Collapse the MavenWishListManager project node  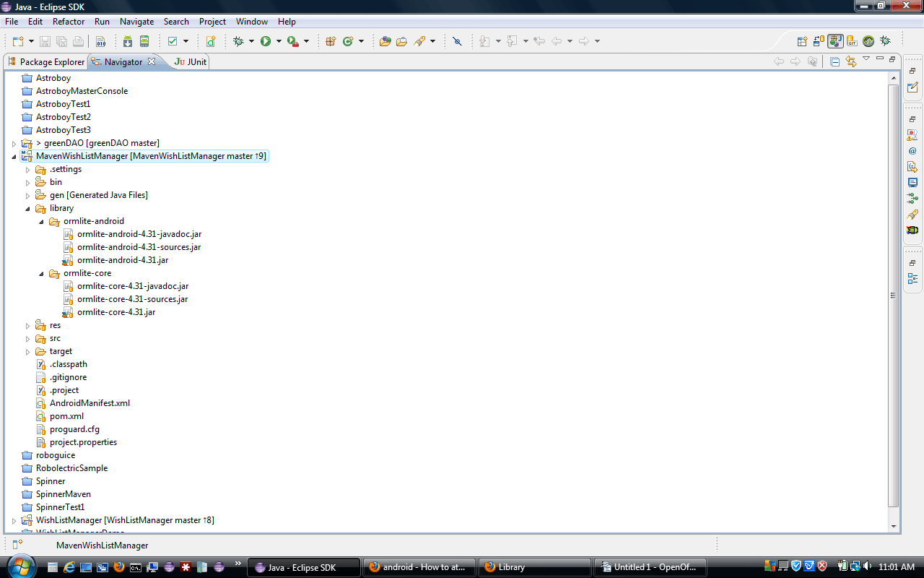(14, 156)
